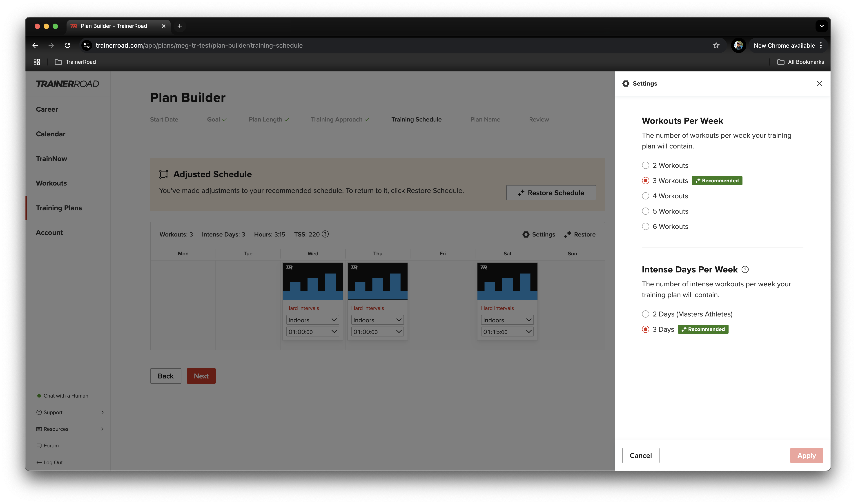The height and width of the screenshot is (504, 856).
Task: Expand the Support menu in the sidebar
Action: pyautogui.click(x=70, y=412)
